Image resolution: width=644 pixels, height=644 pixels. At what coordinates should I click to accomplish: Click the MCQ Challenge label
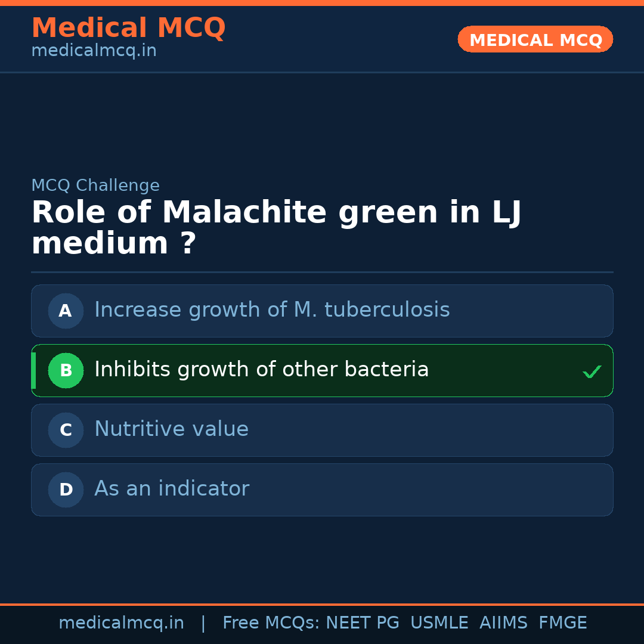(95, 185)
